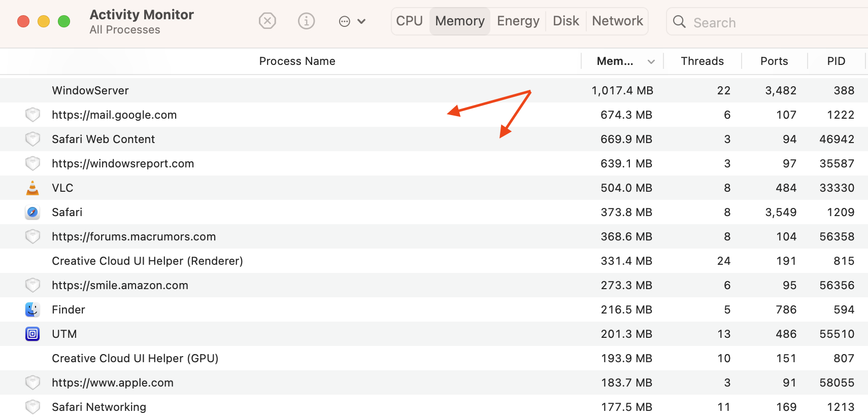Switch to the Energy tab
Viewport: 868px width, 419px height.
[518, 21]
